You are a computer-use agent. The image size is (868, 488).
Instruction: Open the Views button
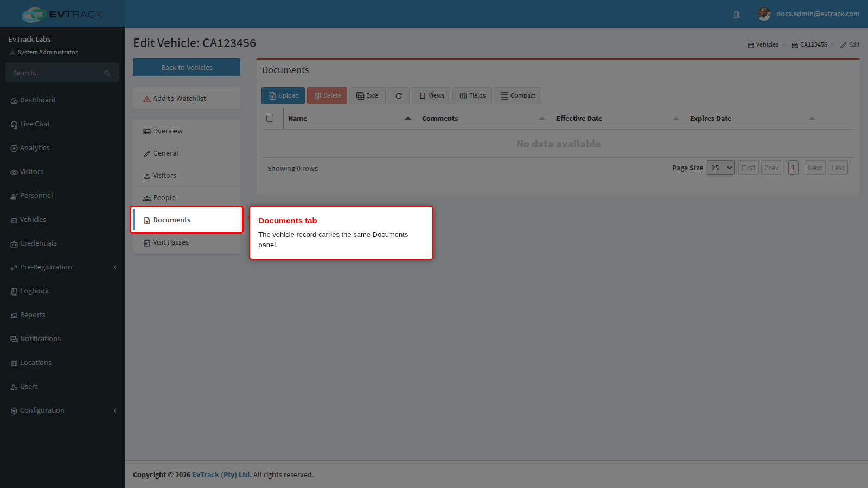(x=431, y=95)
